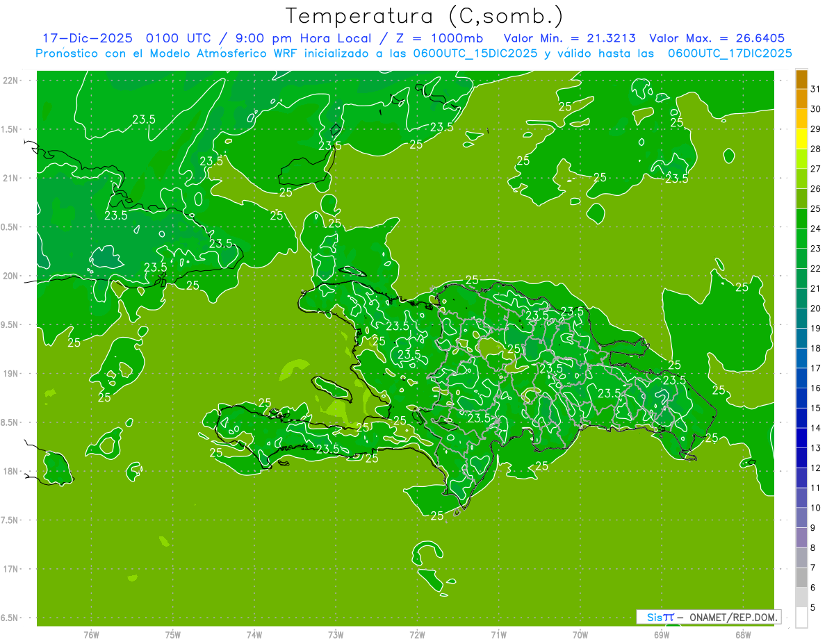Click the colorbar scale label '19'
834x644 pixels.
click(x=816, y=329)
